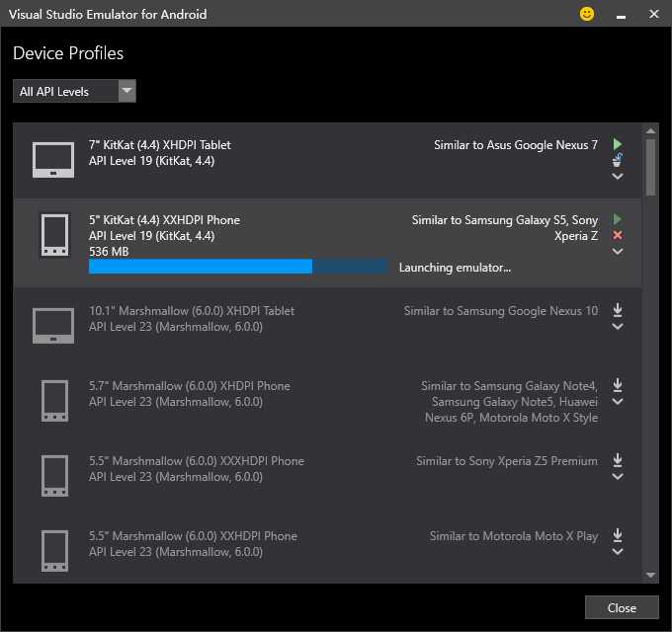Click 'Similar to Samsung Galaxy Note4,' text
Image resolution: width=672 pixels, height=632 pixels.
pos(509,386)
